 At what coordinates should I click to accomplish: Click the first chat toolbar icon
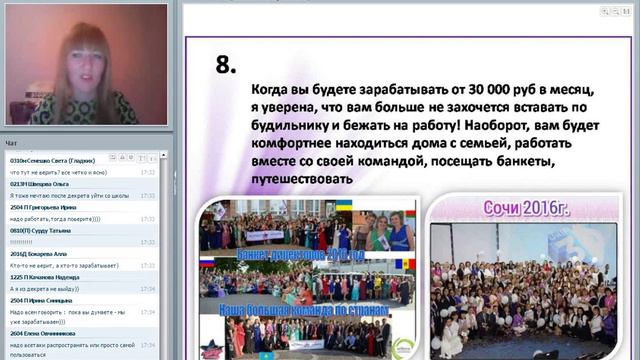(x=113, y=157)
